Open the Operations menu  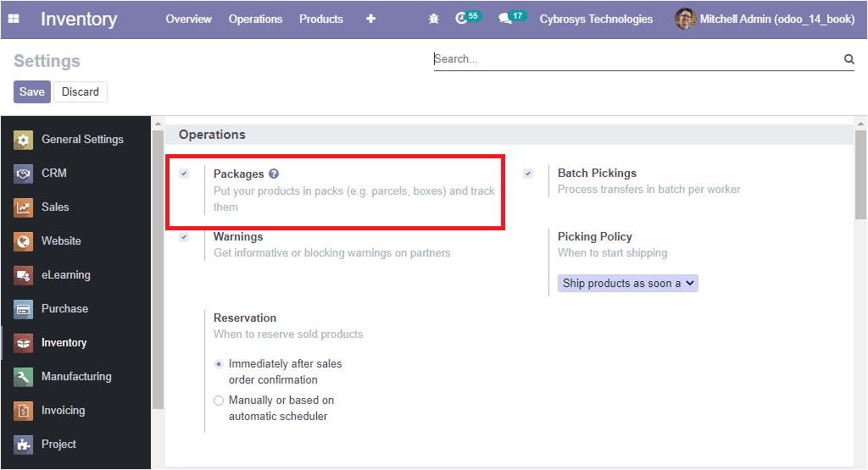pyautogui.click(x=255, y=19)
